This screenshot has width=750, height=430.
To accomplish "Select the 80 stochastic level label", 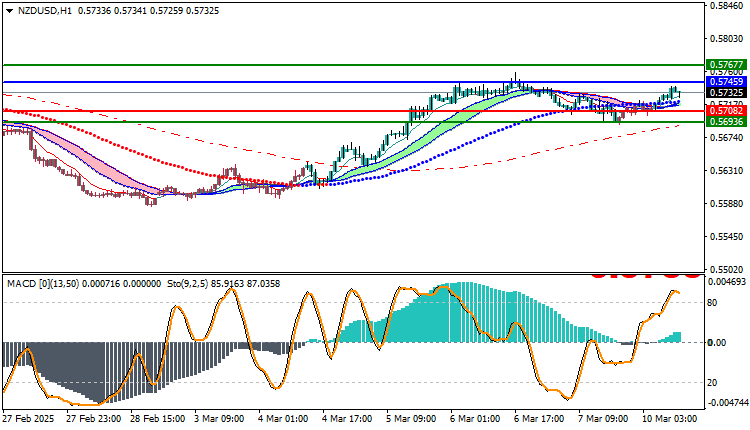I will click(x=712, y=303).
